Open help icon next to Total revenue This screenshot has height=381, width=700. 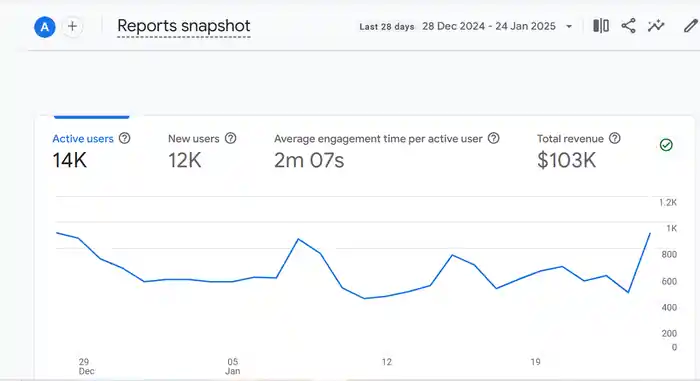615,138
